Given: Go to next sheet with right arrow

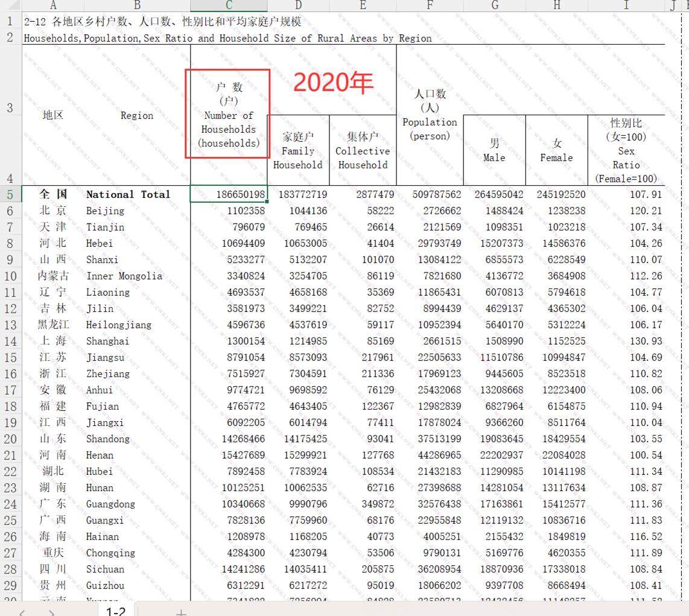Looking at the screenshot, I should point(51,612).
